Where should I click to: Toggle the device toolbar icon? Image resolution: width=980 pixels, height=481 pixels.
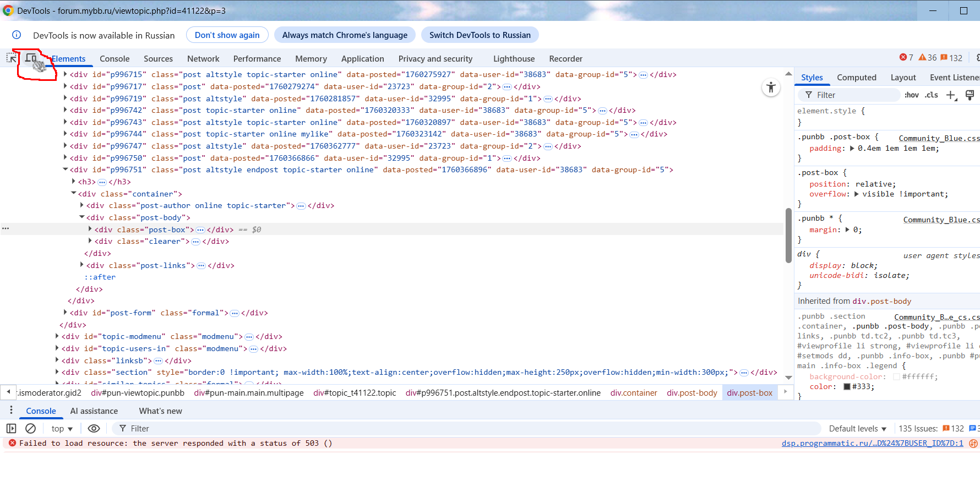click(31, 58)
